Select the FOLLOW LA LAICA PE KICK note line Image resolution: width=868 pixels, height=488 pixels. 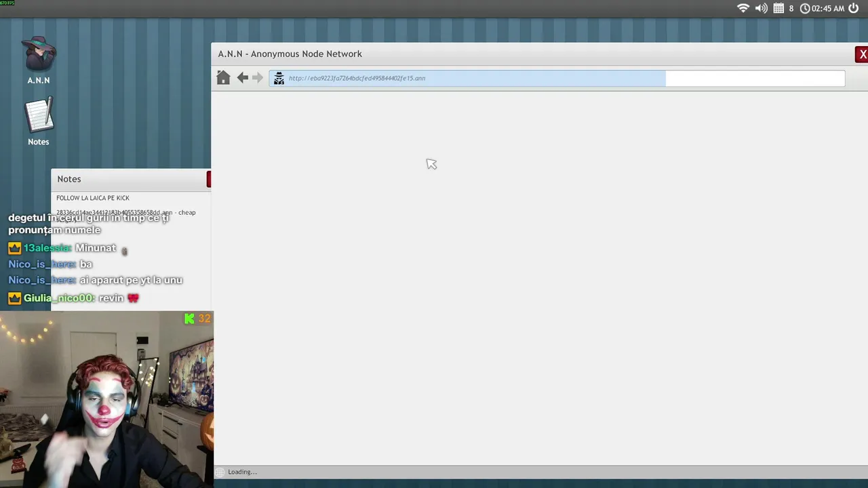(x=93, y=198)
